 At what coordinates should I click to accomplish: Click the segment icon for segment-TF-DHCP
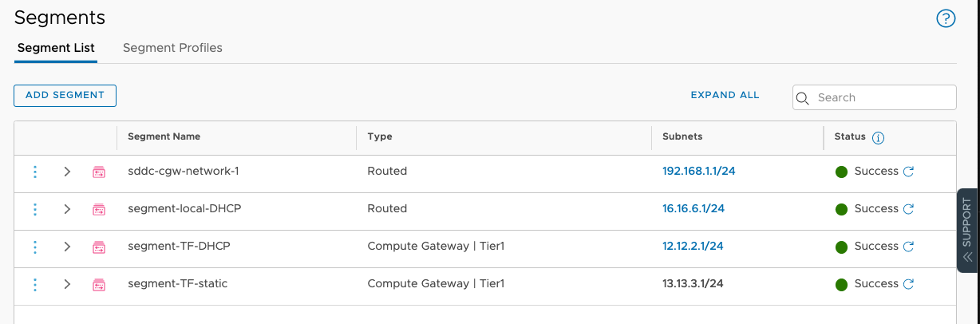(x=99, y=247)
